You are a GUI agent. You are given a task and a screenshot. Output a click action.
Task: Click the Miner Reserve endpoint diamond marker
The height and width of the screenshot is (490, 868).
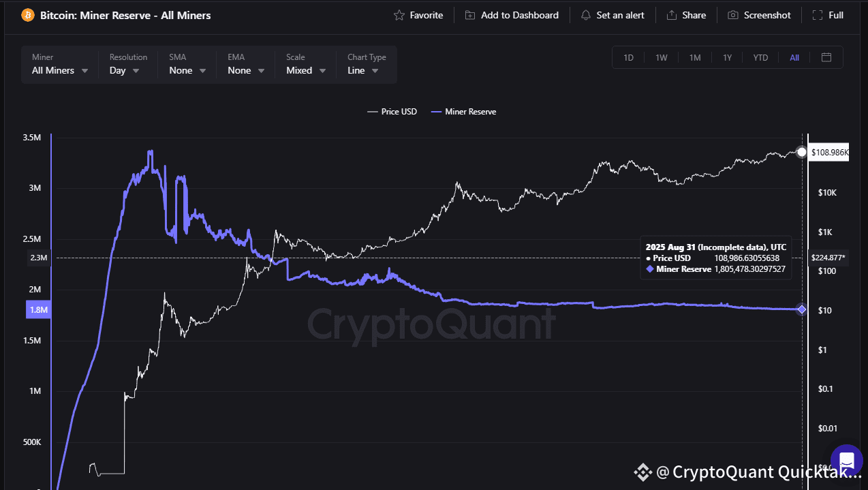click(802, 309)
